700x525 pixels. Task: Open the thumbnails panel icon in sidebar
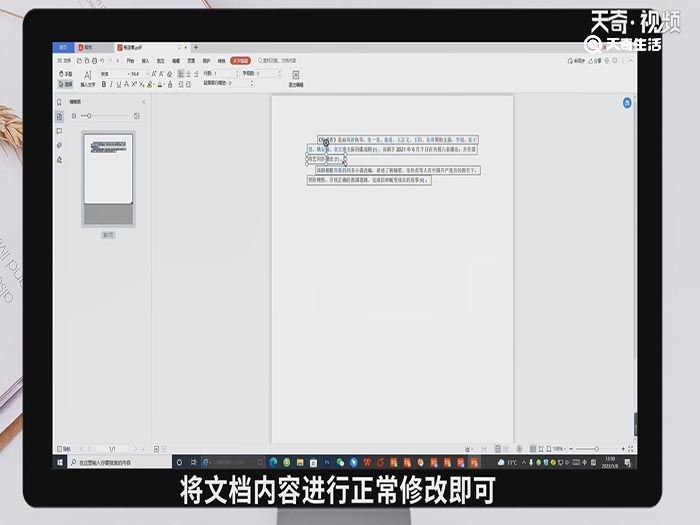[x=59, y=117]
